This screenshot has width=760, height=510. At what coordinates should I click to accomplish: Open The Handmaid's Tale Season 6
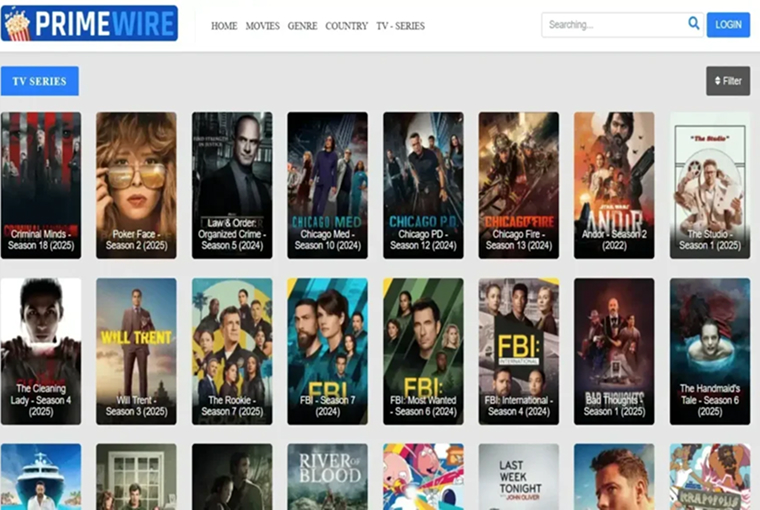[x=709, y=351]
